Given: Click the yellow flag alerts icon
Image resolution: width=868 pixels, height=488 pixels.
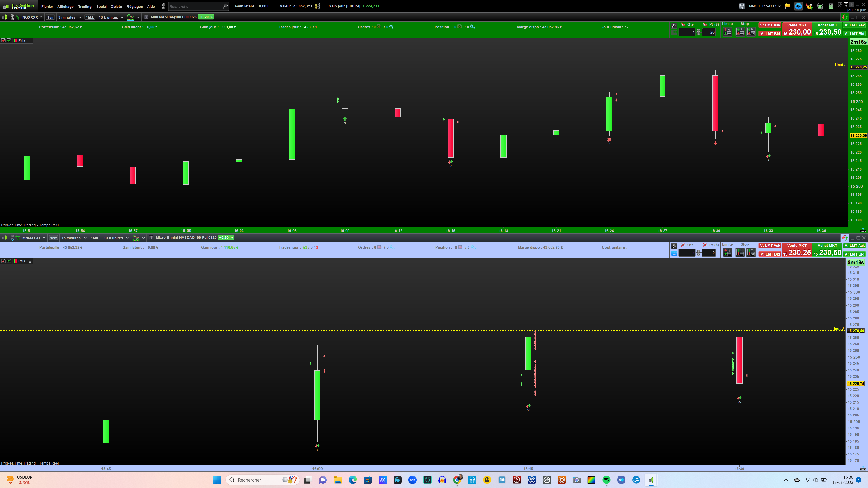Looking at the screenshot, I should tap(788, 6).
